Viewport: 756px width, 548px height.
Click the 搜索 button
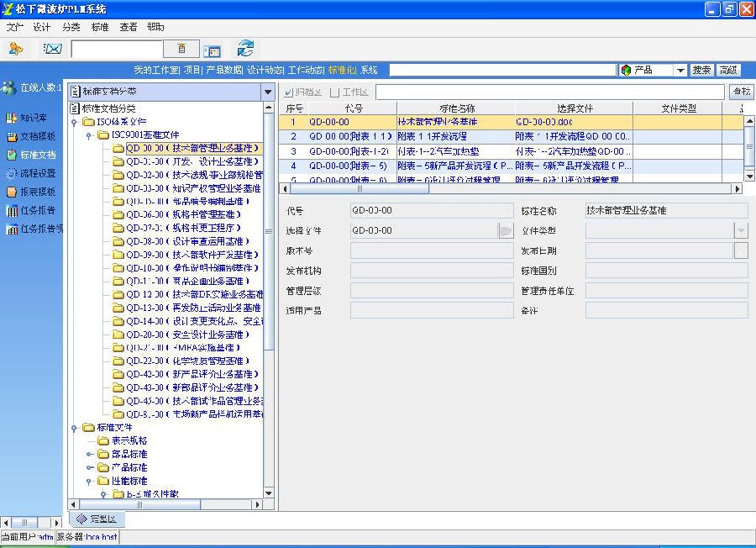(702, 71)
